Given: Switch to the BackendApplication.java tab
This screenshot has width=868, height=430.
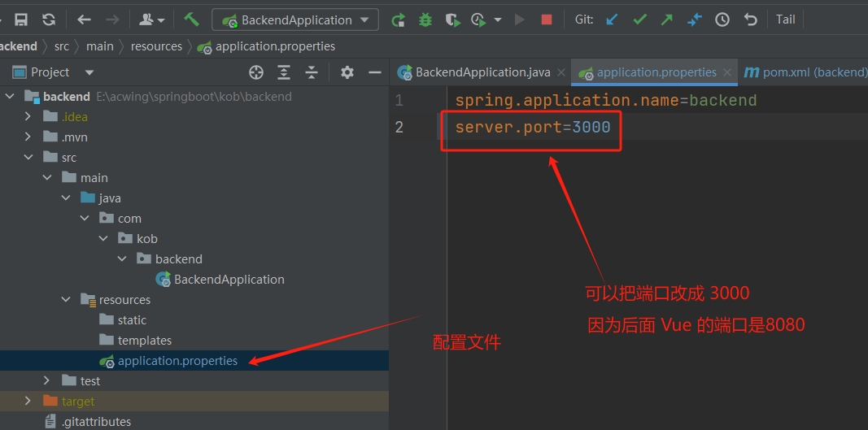Looking at the screenshot, I should pos(482,72).
